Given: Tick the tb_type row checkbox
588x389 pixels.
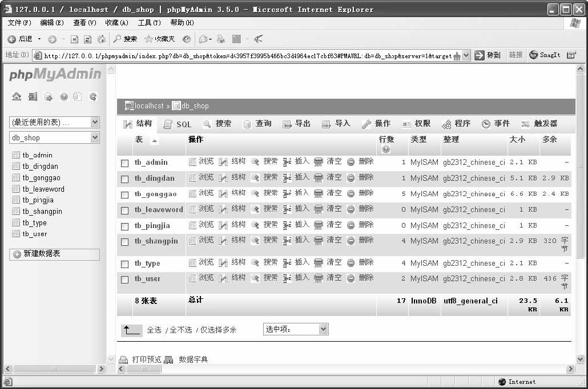Looking at the screenshot, I should coord(125,264).
